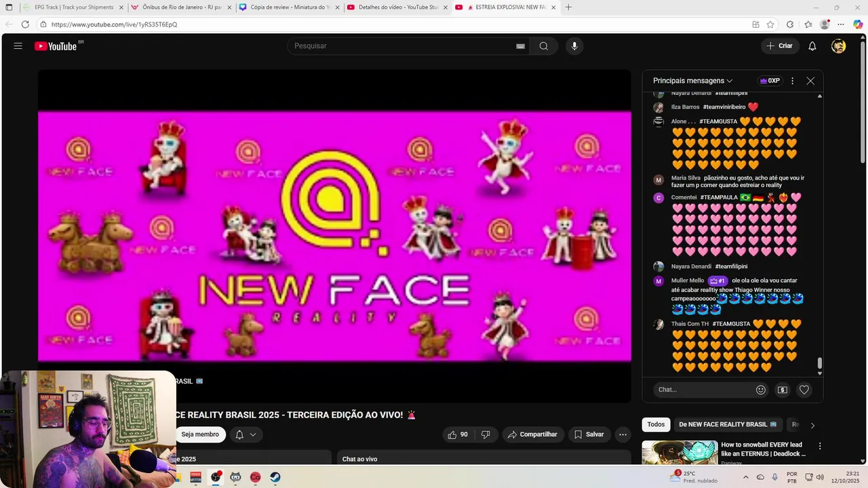Click the Criar button
The height and width of the screenshot is (488, 868).
779,46
